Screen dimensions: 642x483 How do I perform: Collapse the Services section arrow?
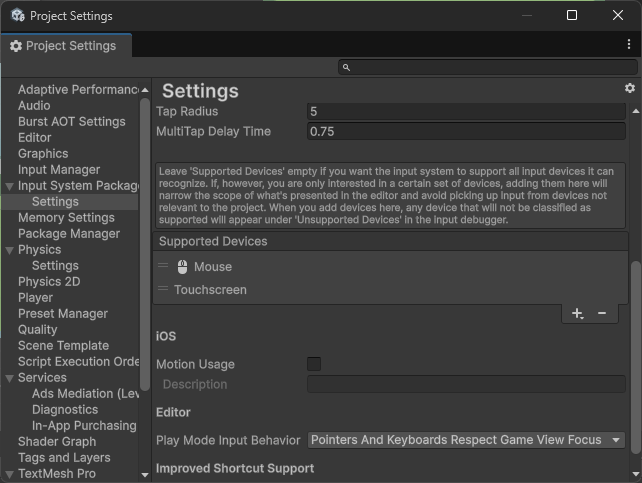click(10, 378)
